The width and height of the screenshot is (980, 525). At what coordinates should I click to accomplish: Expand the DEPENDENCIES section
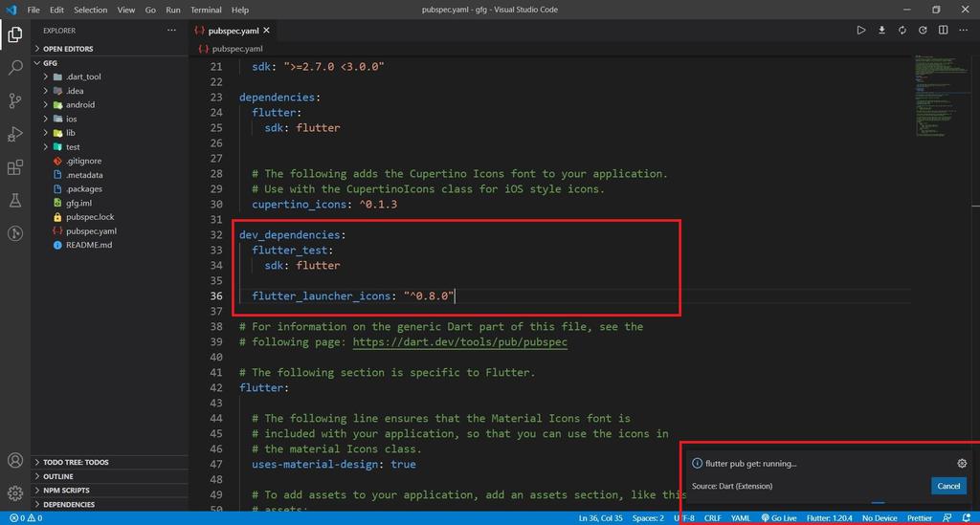[109, 504]
